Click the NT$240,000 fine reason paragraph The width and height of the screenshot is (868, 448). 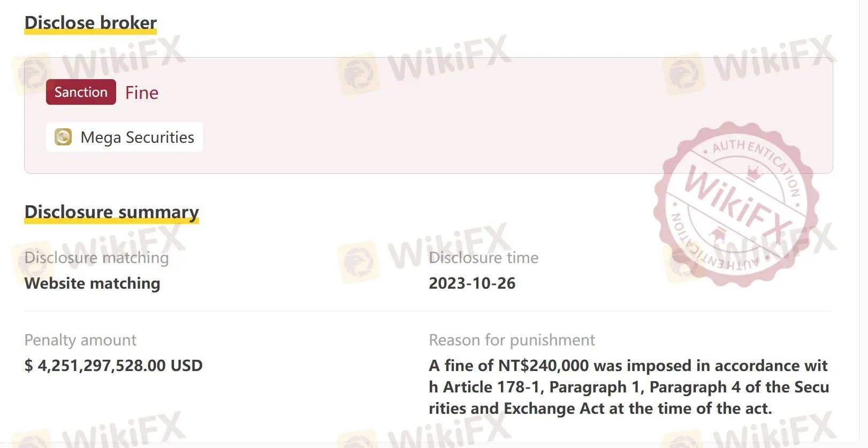click(x=629, y=387)
